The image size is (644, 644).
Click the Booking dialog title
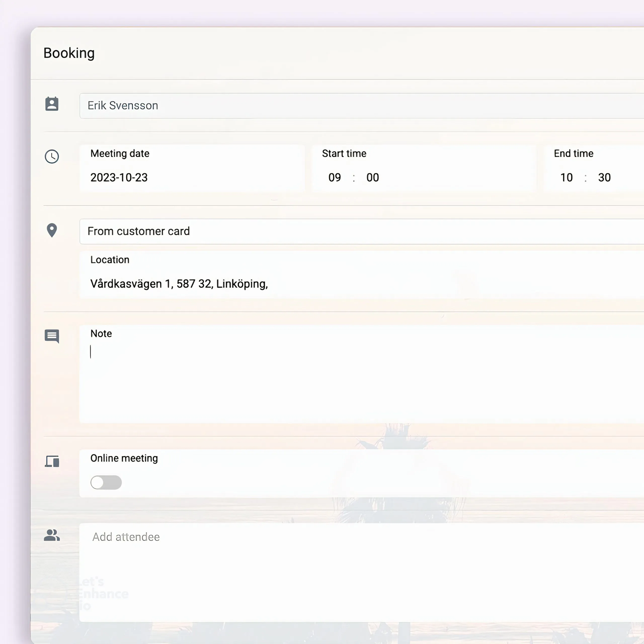tap(69, 53)
